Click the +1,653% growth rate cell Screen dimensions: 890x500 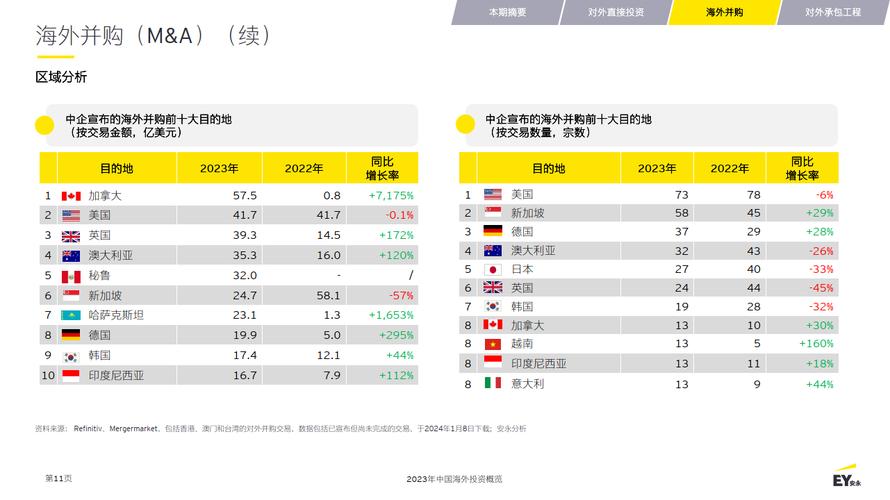(x=391, y=316)
